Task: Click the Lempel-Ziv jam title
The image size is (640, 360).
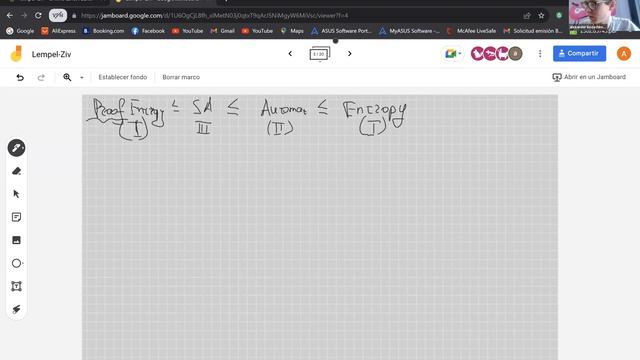Action: click(51, 54)
